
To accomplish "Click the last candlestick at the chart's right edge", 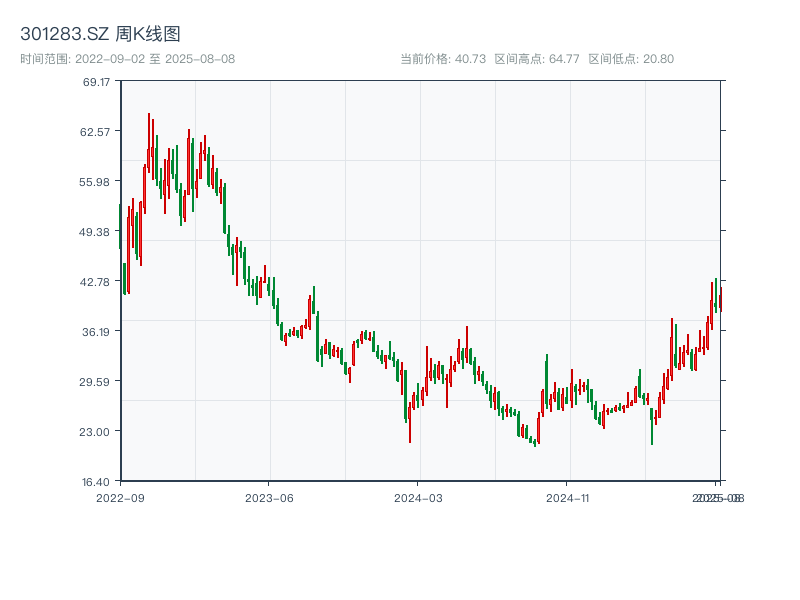I will click(x=720, y=299).
